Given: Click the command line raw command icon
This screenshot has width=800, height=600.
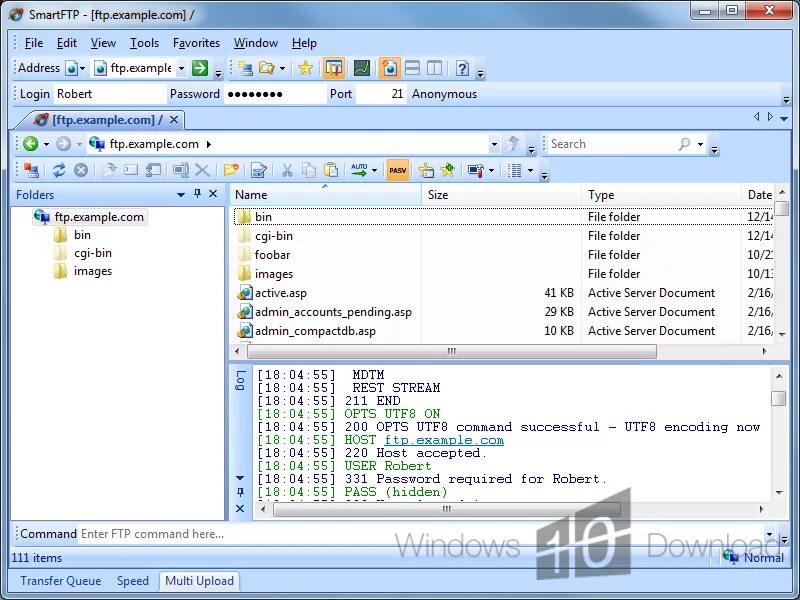Looking at the screenshot, I should pos(131,170).
